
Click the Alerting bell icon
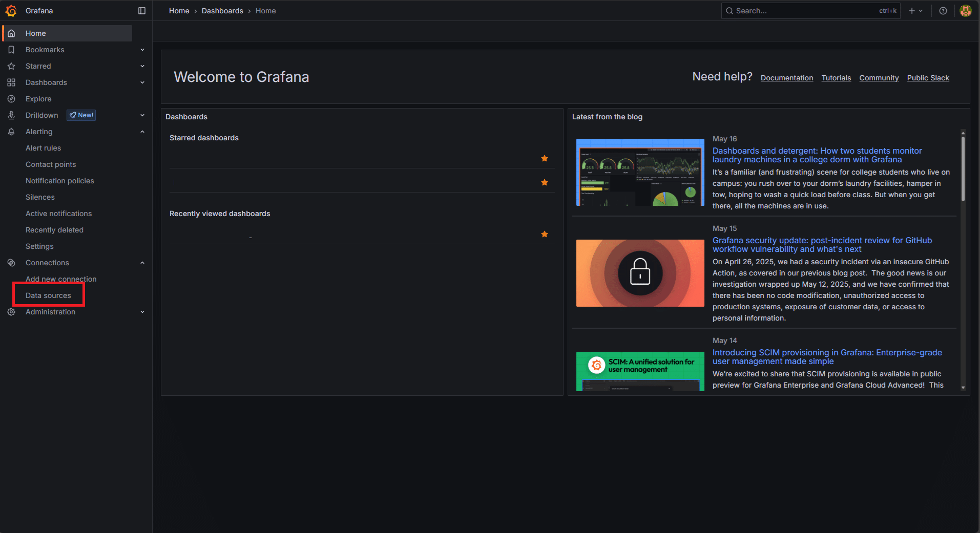point(11,132)
